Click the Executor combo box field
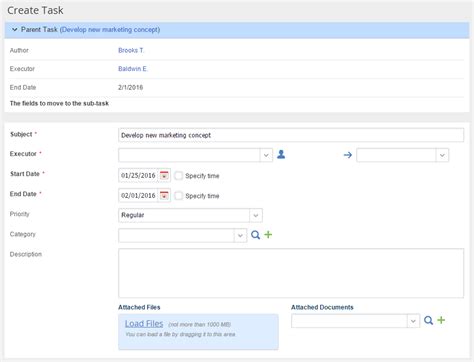Image resolution: width=474 pixels, height=362 pixels. click(189, 155)
